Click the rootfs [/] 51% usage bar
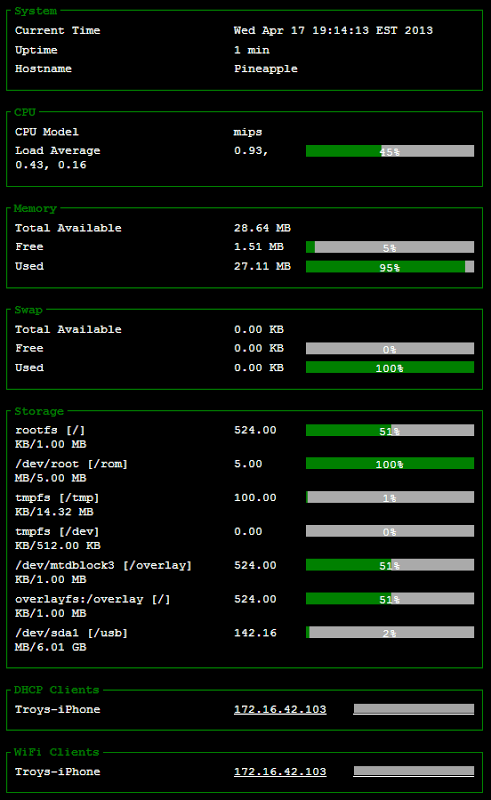 [390, 431]
